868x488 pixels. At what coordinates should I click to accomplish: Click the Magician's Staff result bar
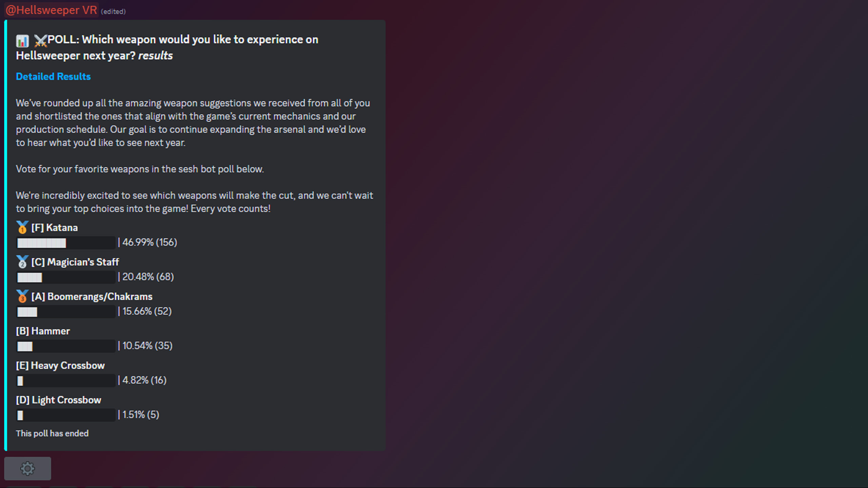[x=66, y=277]
